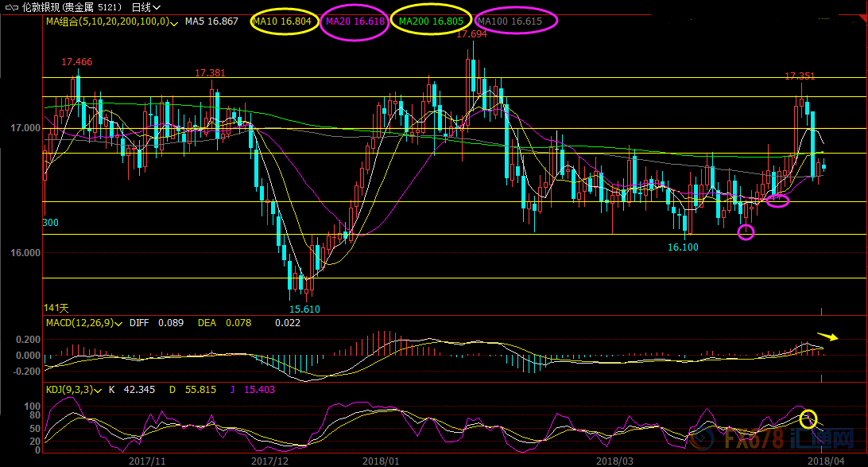This screenshot has width=868, height=467.
Task: Select the MA5 16.867 label
Action: tap(211, 21)
